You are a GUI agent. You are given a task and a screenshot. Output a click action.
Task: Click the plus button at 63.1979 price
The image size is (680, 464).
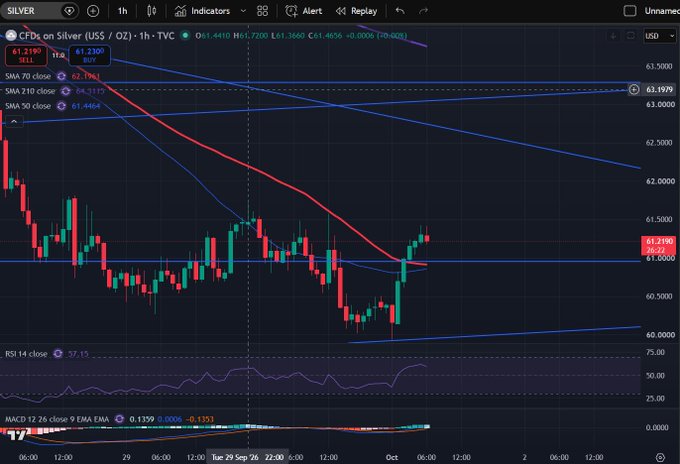(634, 90)
